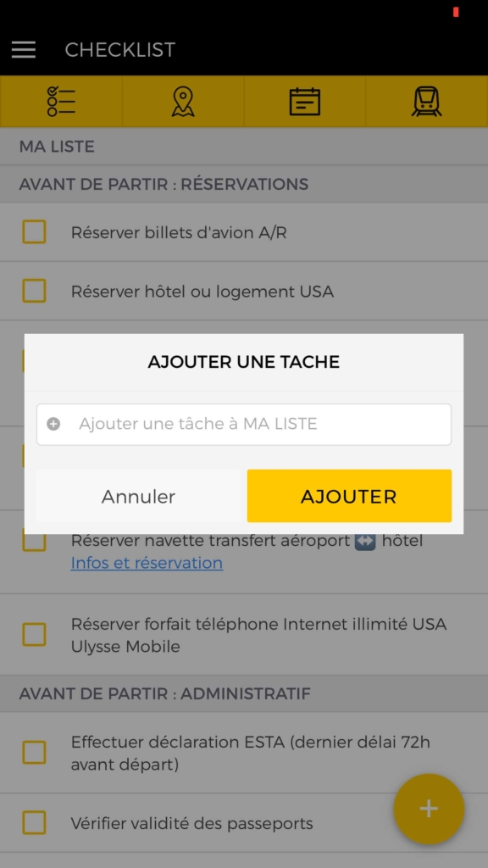Check the Réserver billets d'avion A/R task
Viewport: 488px width, 868px height.
pos(34,231)
